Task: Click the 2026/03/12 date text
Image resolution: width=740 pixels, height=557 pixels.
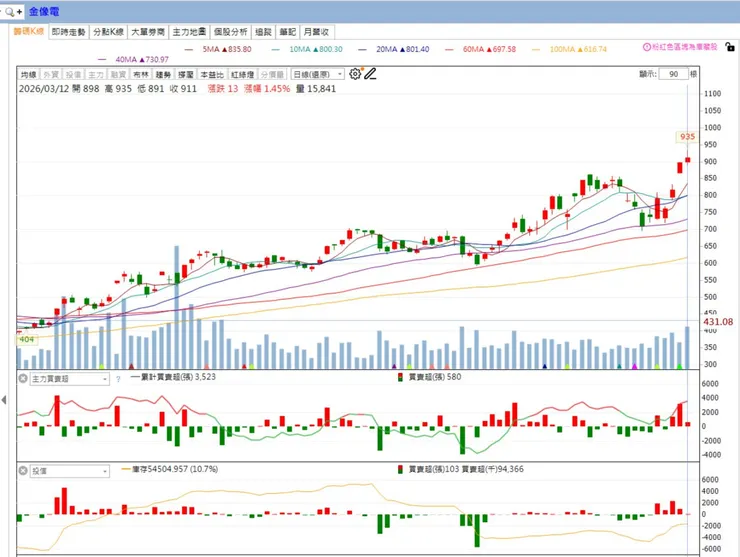Action: [x=43, y=89]
